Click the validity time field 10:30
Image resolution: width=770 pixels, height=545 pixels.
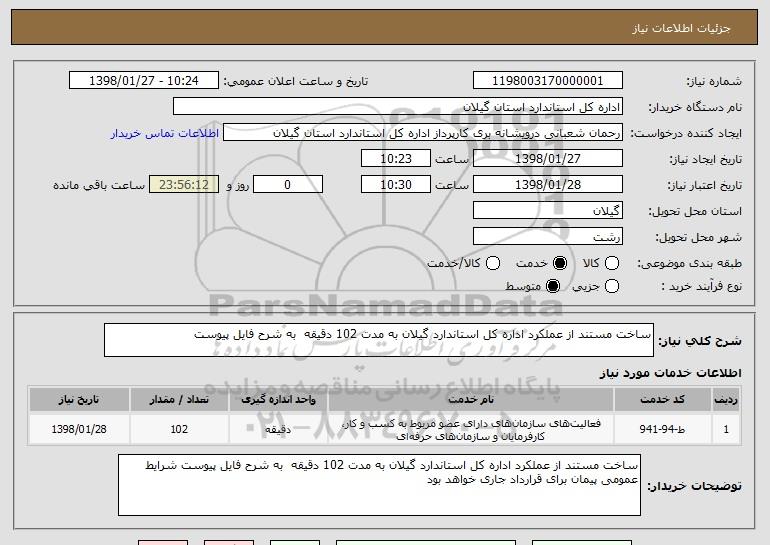coord(396,185)
